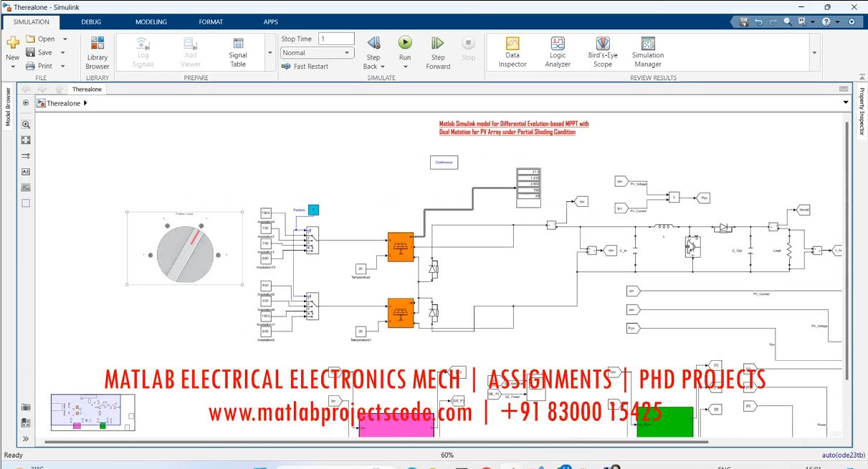Screen dimensions: 868x469
Task: Click the Fit to View icon
Action: [26, 140]
